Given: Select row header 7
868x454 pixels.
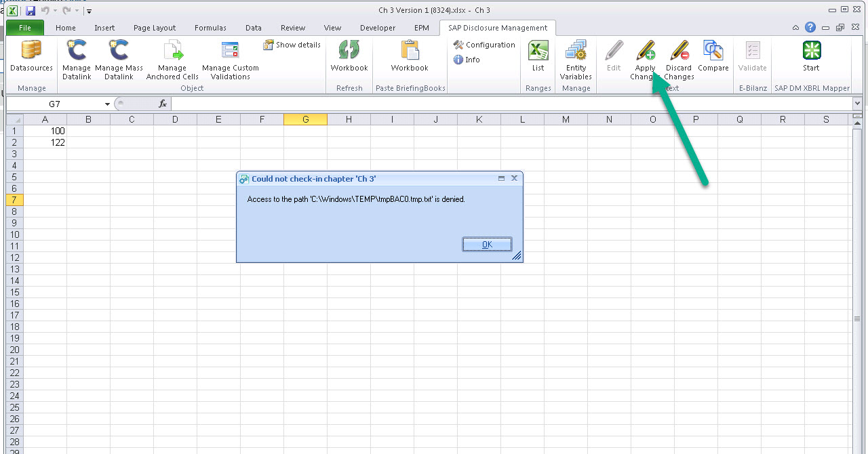Looking at the screenshot, I should 15,200.
